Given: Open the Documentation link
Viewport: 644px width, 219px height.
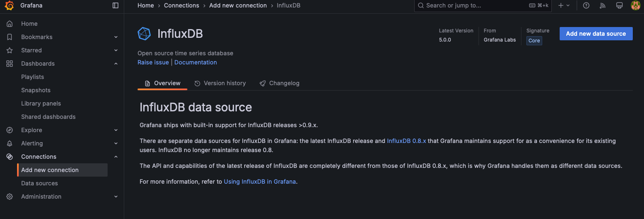Looking at the screenshot, I should pyautogui.click(x=195, y=62).
